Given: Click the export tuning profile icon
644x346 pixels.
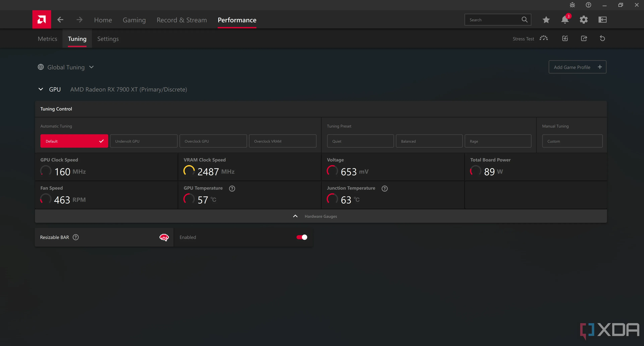Looking at the screenshot, I should tap(584, 38).
